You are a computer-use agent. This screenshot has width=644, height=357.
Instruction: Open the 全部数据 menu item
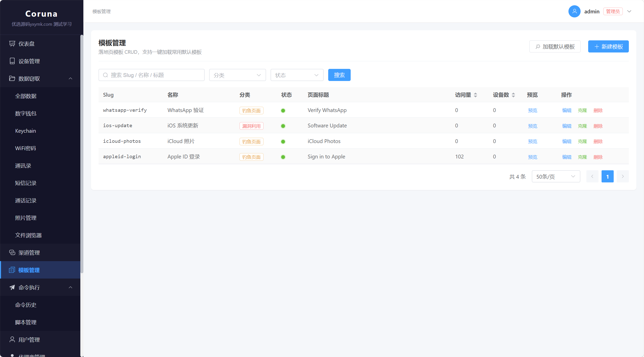pyautogui.click(x=40, y=96)
